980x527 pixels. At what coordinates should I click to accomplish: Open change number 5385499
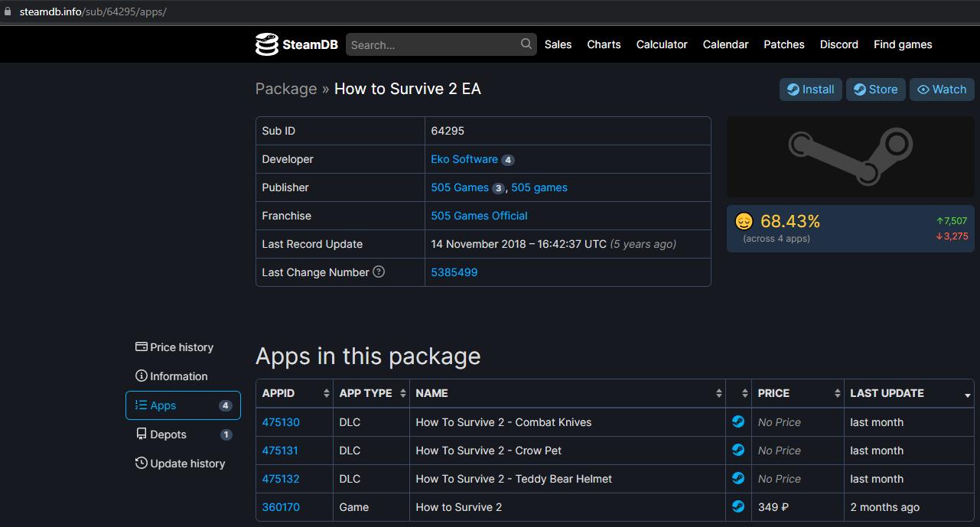[x=454, y=272]
